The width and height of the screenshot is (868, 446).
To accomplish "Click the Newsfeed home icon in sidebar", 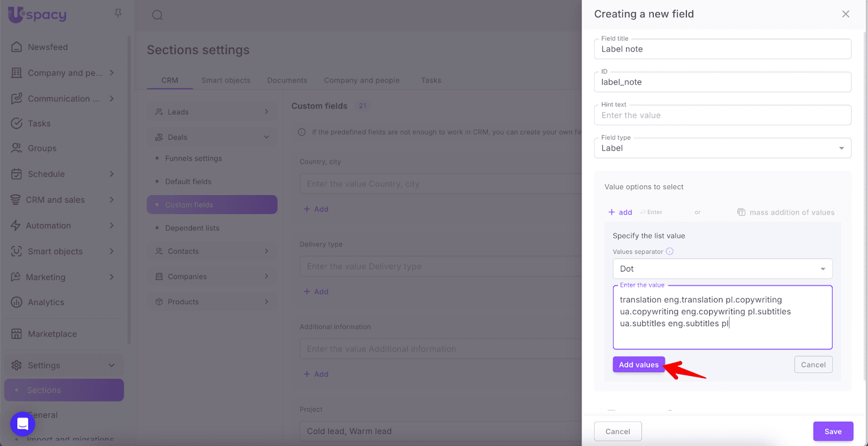I will point(17,47).
